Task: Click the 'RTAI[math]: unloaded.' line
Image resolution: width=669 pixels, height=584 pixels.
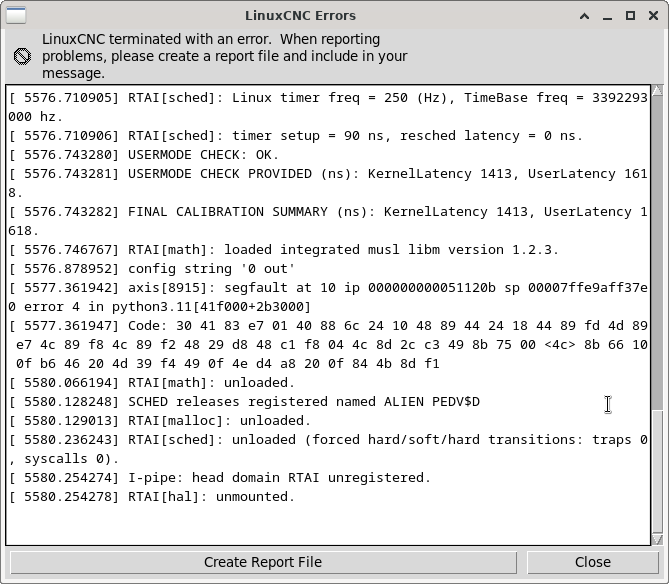Action: [151, 383]
